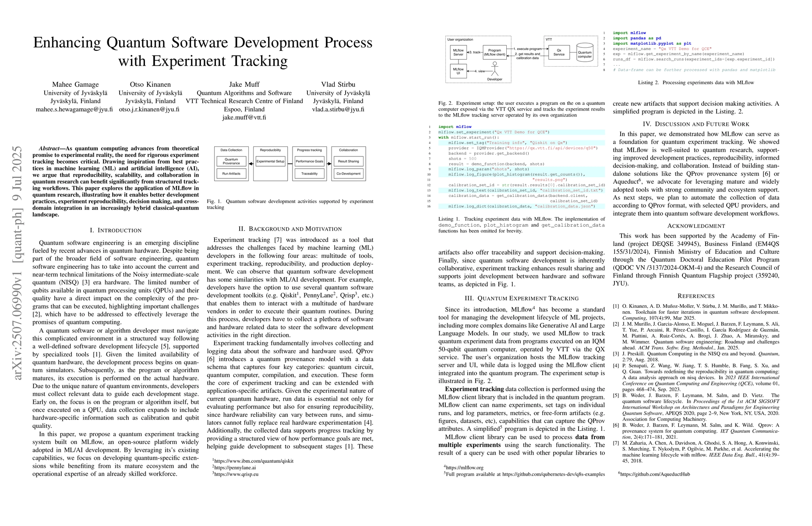Click the References section heading
Image resolution: width=812 pixels, height=526 pixels.
[x=696, y=296]
